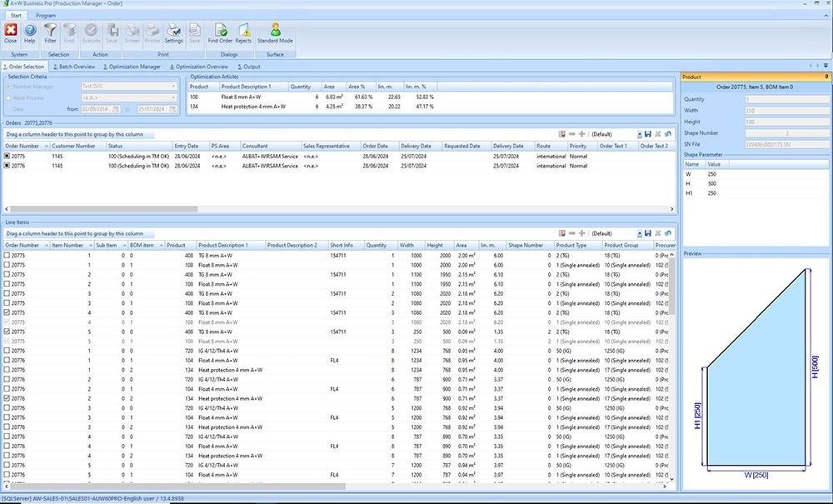Open the Help icon in toolbar
833x504 pixels.
pyautogui.click(x=30, y=32)
